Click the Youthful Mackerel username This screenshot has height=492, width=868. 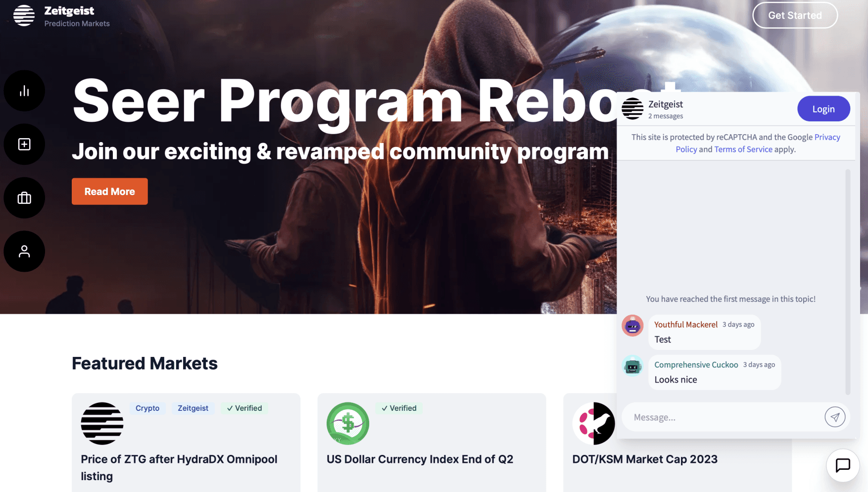tap(685, 325)
